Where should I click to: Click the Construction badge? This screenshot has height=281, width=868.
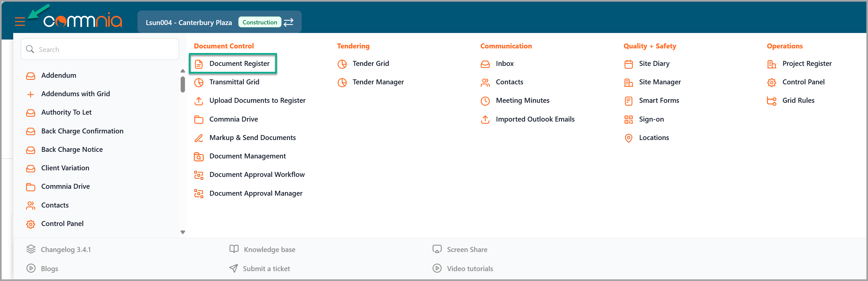(259, 22)
